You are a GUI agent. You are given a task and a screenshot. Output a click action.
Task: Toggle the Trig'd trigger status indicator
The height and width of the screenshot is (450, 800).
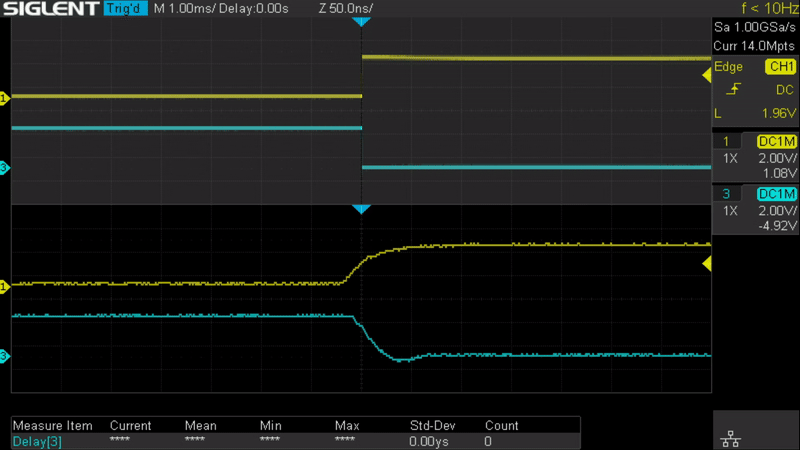[x=126, y=9]
